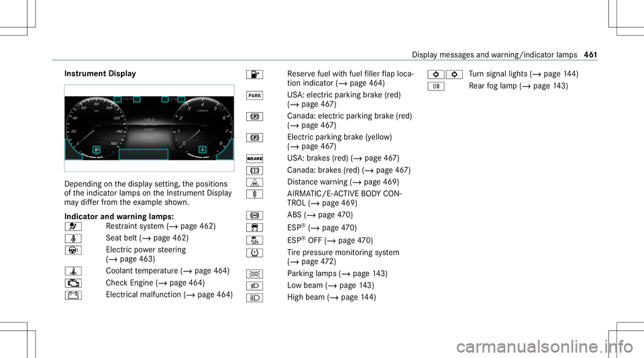The image size is (644, 358).
Task: Click 'Depending on the display setting' paragraph
Action: pos(148,193)
